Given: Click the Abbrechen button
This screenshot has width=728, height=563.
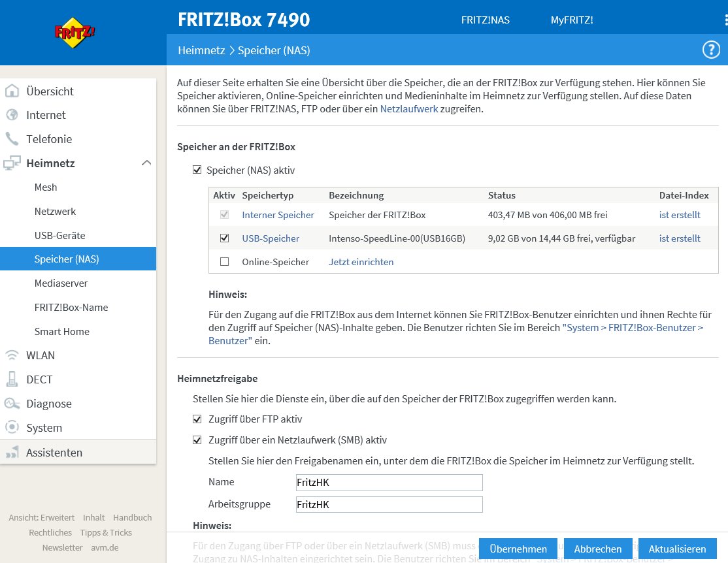Looking at the screenshot, I should click(597, 549).
